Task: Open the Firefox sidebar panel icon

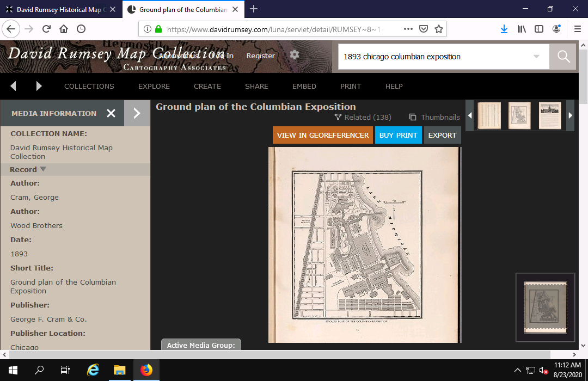Action: pyautogui.click(x=538, y=29)
